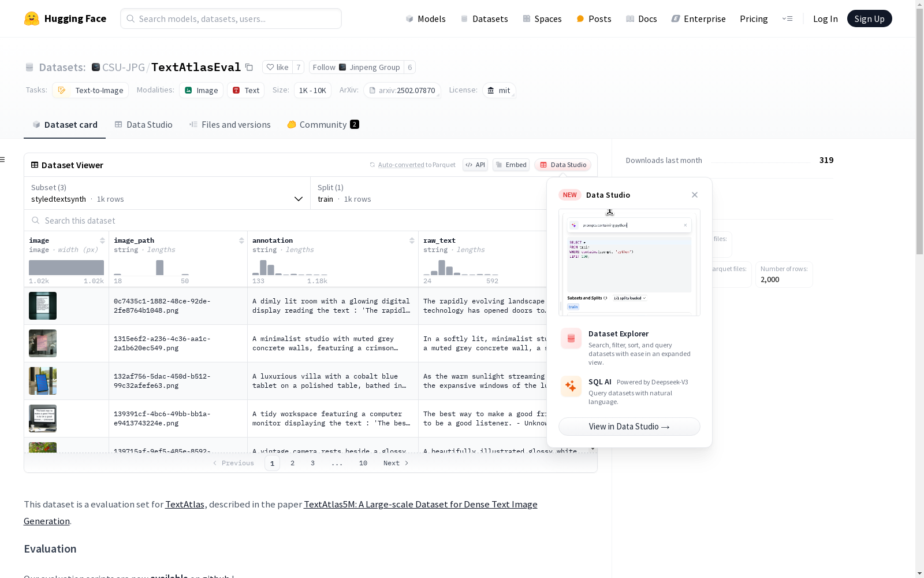
Task: Click the annotation lengths histogram
Action: (x=290, y=268)
